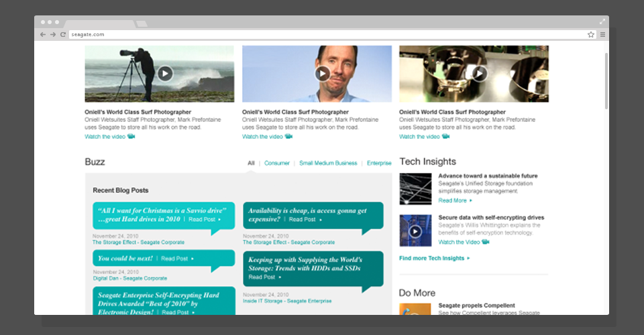Screen dimensions: 644x335
Task: Click camera icon next to Tech Insights Watch the Video
Action: pyautogui.click(x=486, y=241)
